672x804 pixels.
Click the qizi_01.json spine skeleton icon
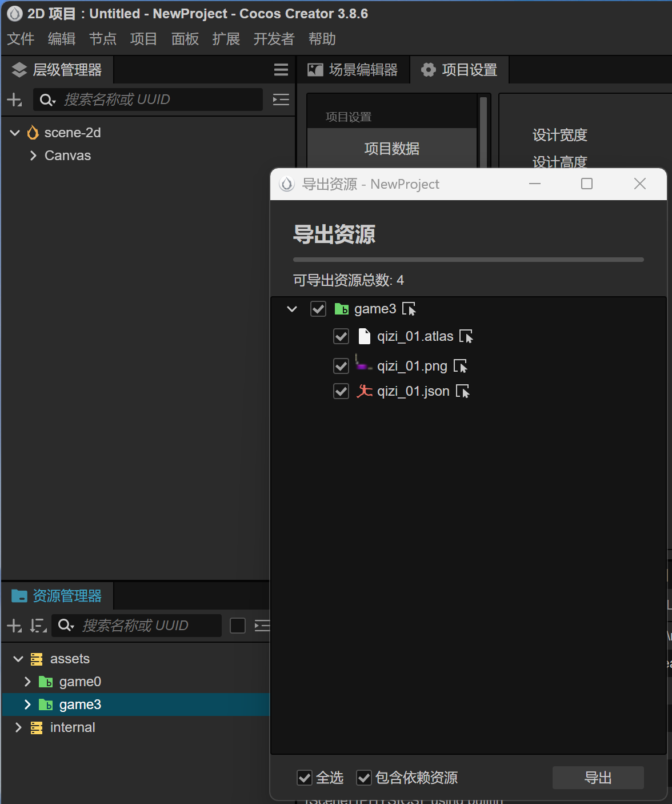point(365,391)
